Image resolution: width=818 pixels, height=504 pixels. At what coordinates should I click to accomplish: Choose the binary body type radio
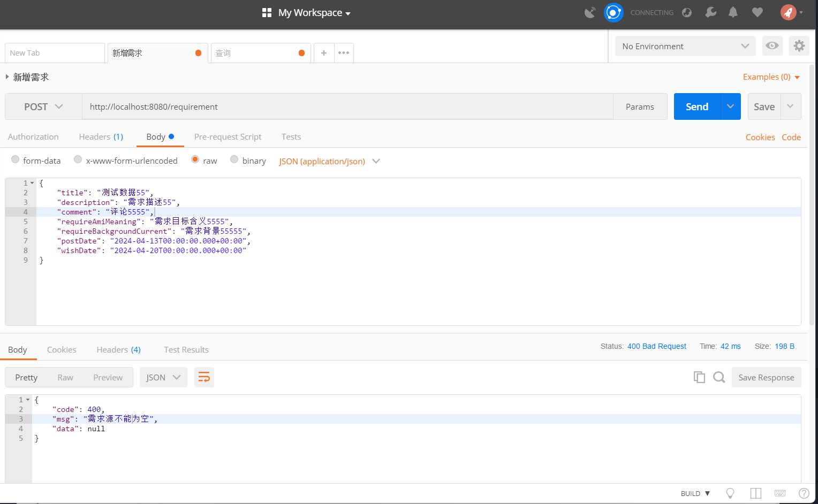pyautogui.click(x=234, y=159)
